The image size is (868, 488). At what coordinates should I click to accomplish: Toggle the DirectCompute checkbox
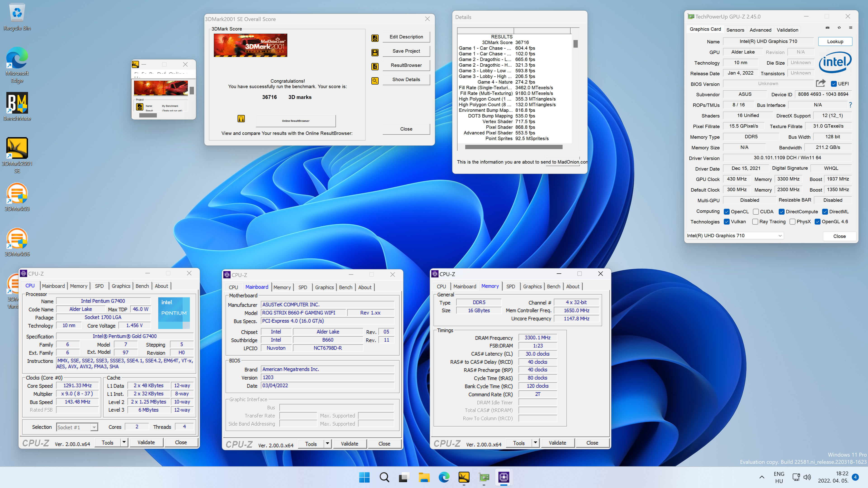[x=782, y=211]
